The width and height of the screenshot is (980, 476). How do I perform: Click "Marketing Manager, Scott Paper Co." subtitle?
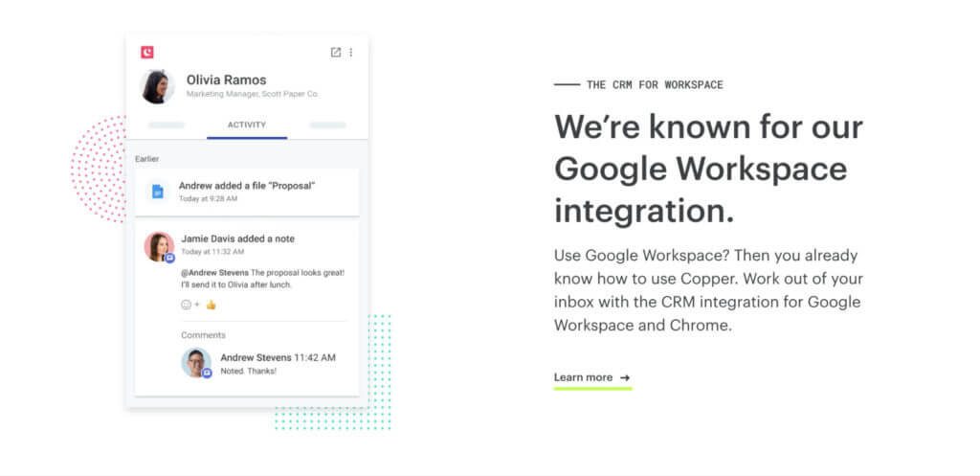tap(253, 94)
